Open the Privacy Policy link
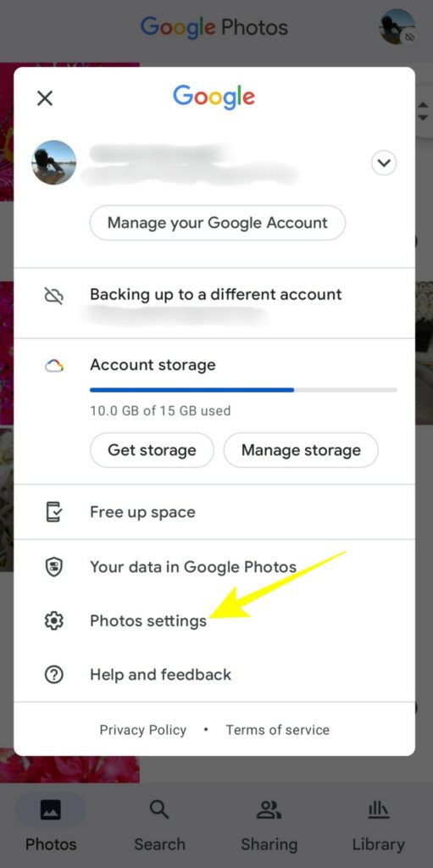Screen dimensions: 433x868 point(143,730)
